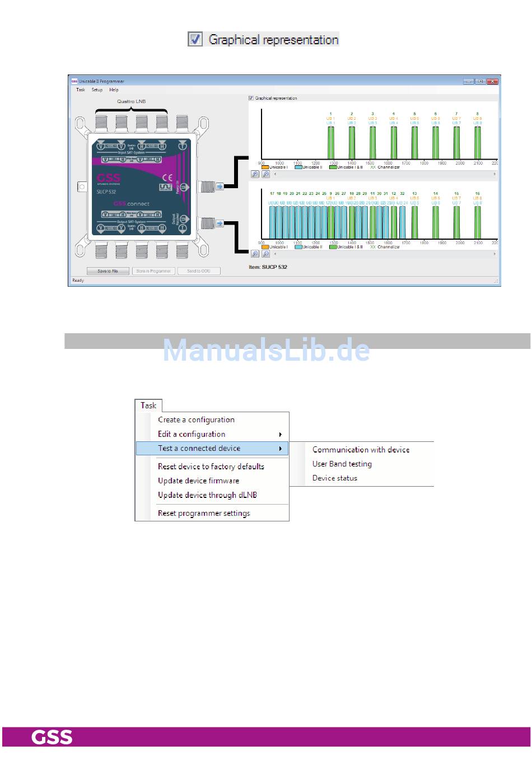This screenshot has width=532, height=760.
Task: Click the Store in Programmer button
Action: point(153,271)
